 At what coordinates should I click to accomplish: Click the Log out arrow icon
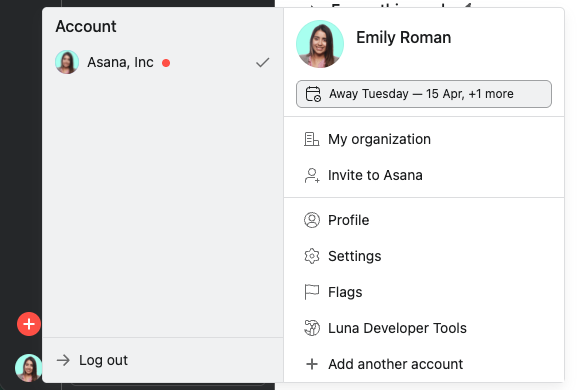[x=63, y=360]
